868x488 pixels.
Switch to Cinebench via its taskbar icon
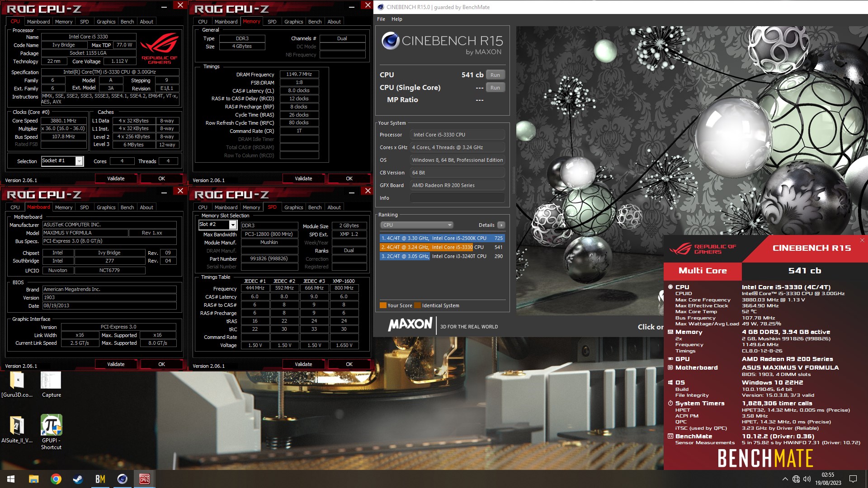[122, 479]
